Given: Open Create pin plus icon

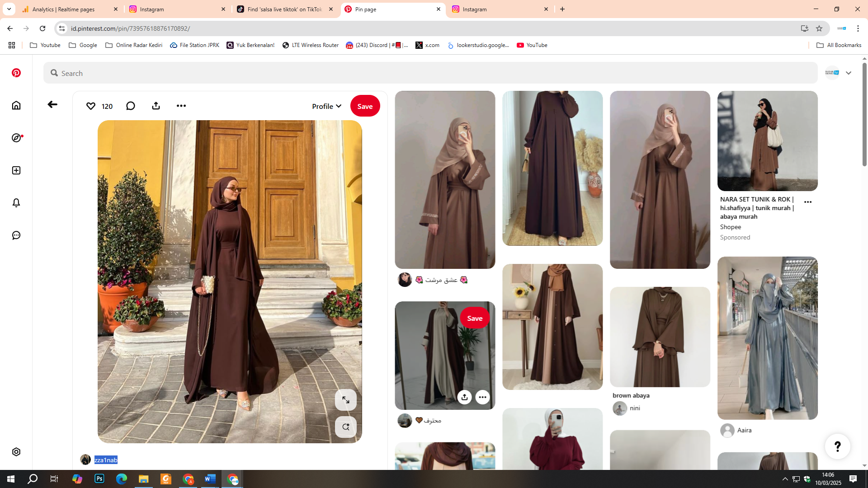Looking at the screenshot, I should pyautogui.click(x=16, y=170).
